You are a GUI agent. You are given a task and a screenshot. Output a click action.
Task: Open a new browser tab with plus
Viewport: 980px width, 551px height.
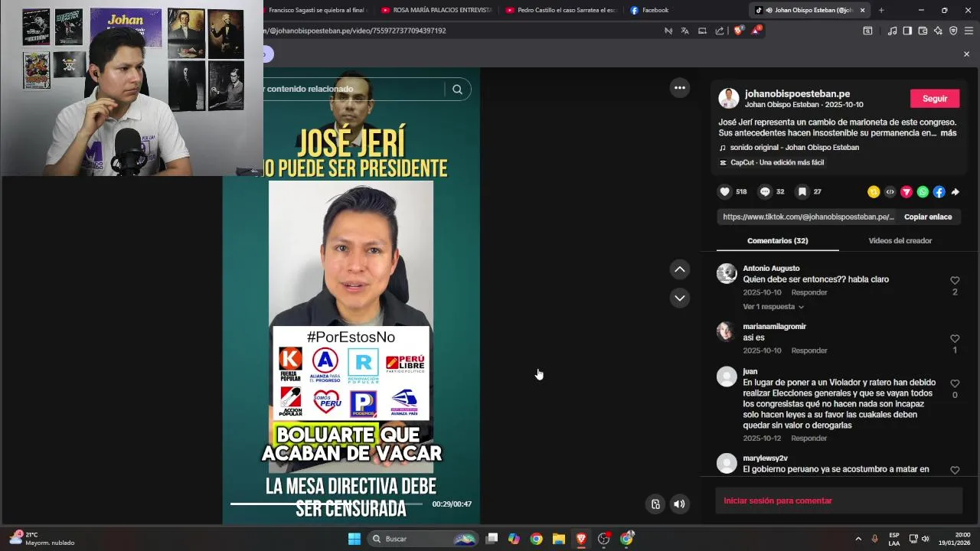[x=881, y=10]
